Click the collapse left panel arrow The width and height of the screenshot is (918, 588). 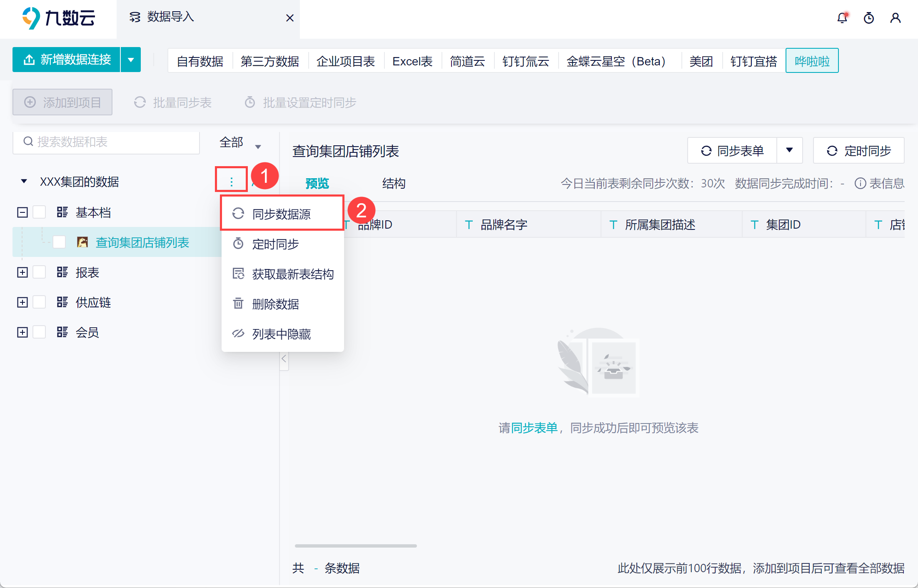[x=284, y=359]
